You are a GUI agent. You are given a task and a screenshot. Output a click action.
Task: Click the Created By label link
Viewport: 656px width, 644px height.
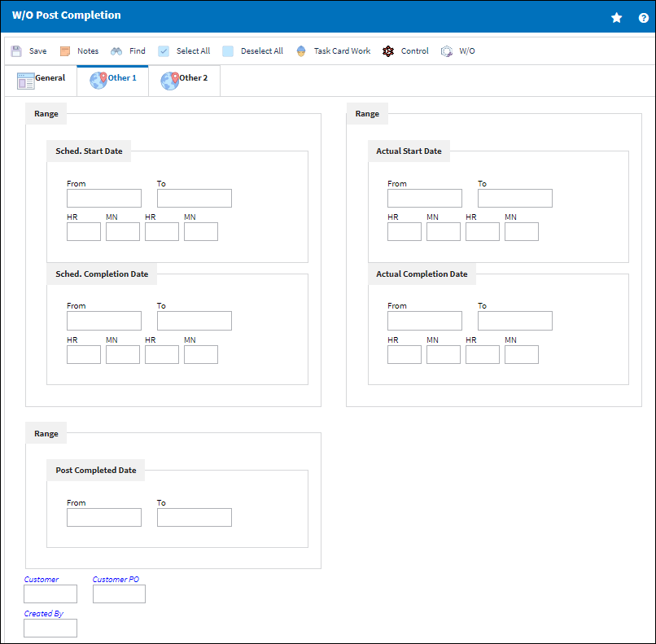point(43,614)
